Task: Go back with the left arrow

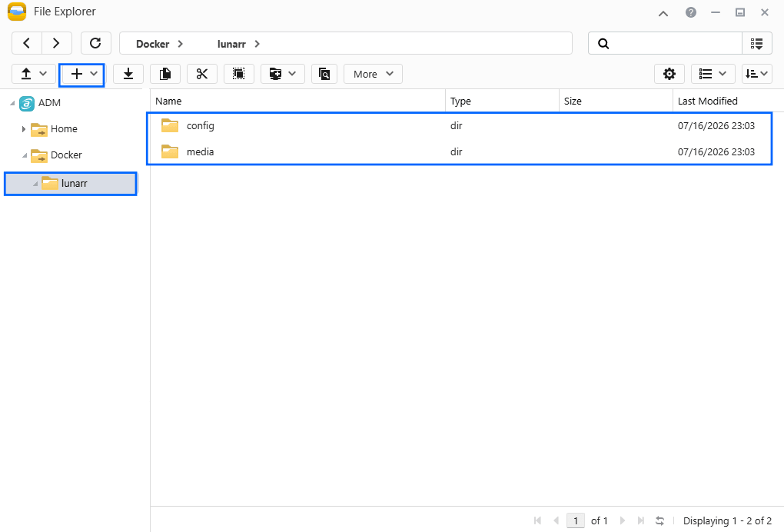Action: click(x=27, y=44)
